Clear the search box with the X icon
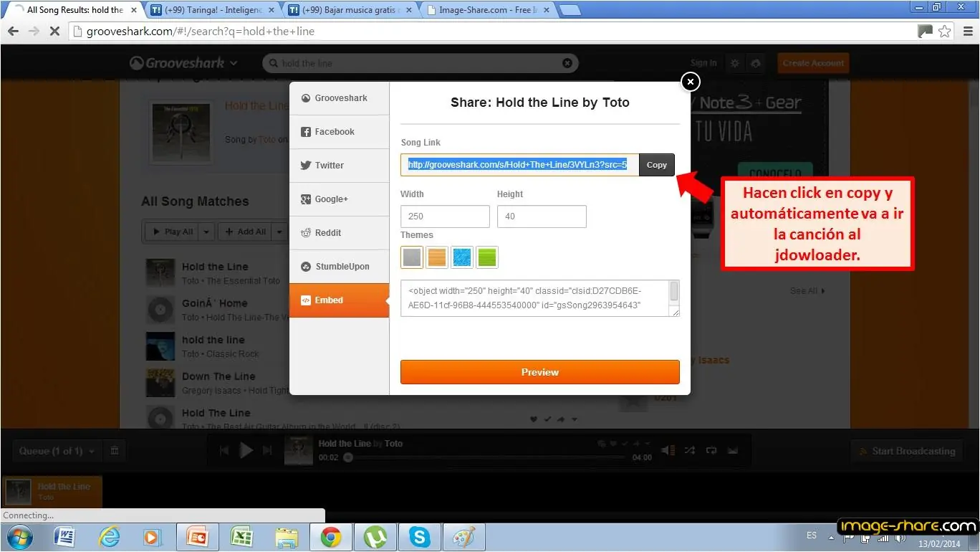 [567, 63]
